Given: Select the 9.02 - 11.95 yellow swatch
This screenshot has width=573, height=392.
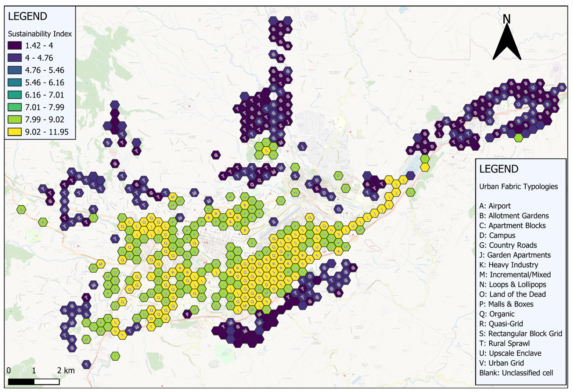Looking at the screenshot, I should click(14, 132).
